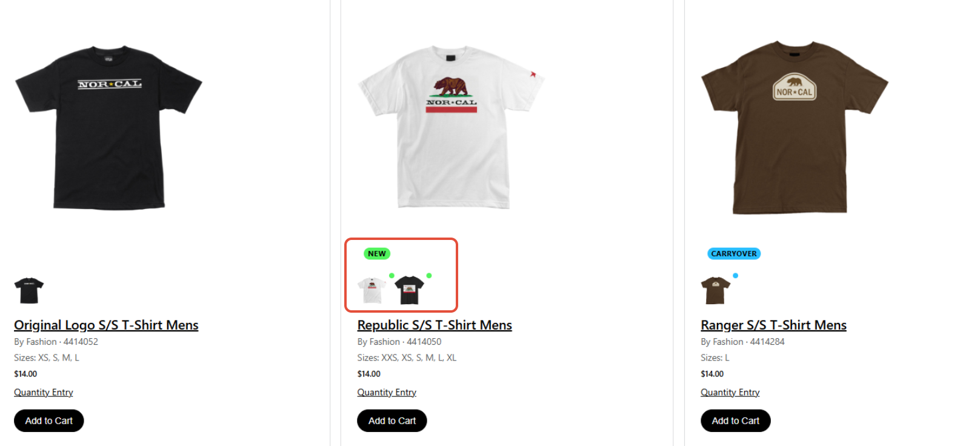Viewport: 980px width, 446px height.
Task: Click the large brown Ranger shirt image
Action: (795, 127)
